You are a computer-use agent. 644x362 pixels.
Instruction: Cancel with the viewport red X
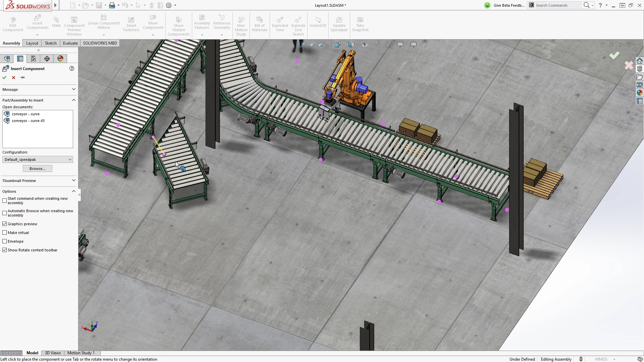(629, 65)
